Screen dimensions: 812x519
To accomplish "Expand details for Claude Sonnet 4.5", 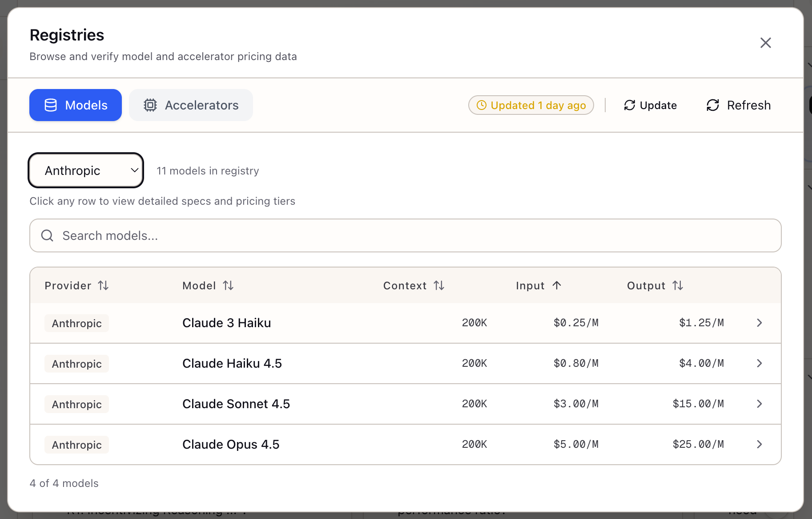I will 759,404.
